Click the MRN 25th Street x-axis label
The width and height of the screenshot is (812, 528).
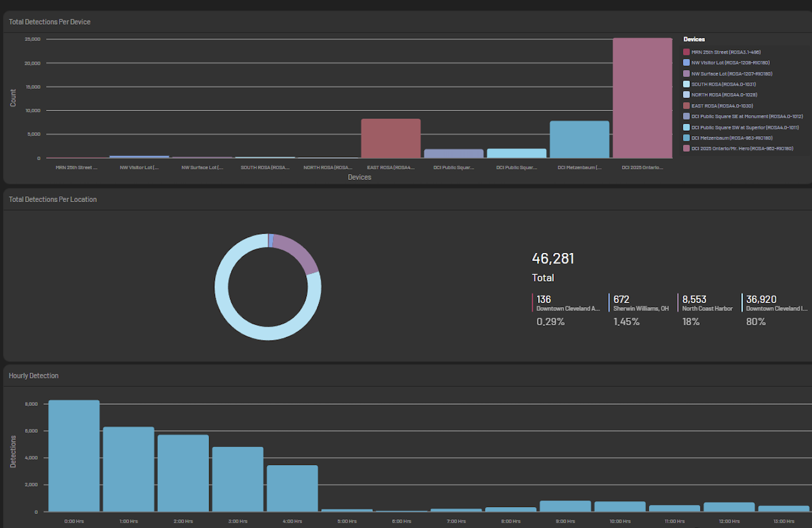pos(77,168)
